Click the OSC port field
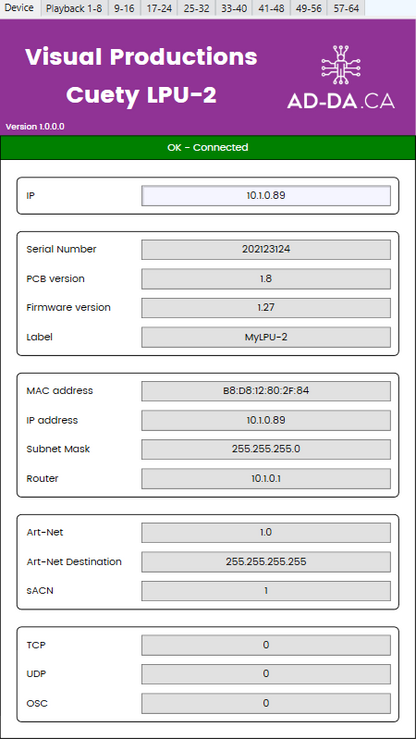 266,703
